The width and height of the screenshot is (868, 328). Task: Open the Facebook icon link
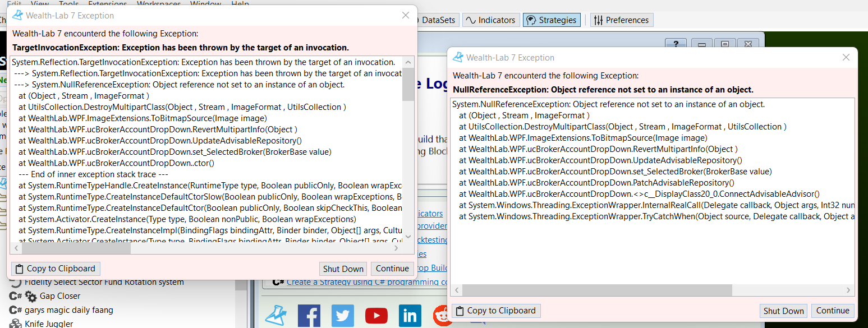[309, 316]
